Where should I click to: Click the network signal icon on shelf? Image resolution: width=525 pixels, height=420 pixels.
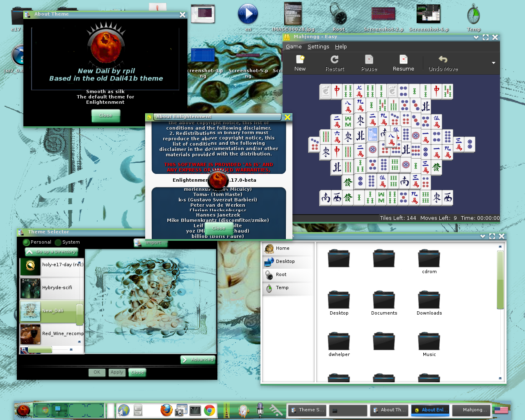click(276, 410)
